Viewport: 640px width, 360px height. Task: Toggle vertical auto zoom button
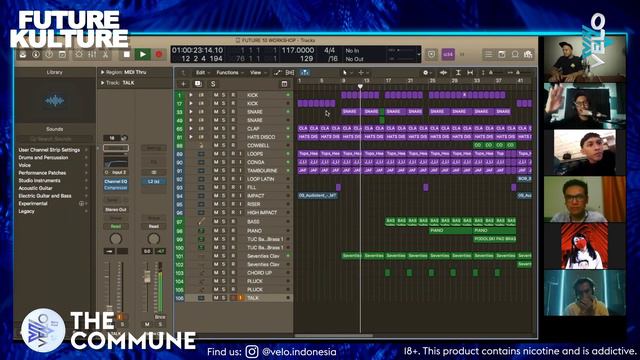click(x=458, y=73)
